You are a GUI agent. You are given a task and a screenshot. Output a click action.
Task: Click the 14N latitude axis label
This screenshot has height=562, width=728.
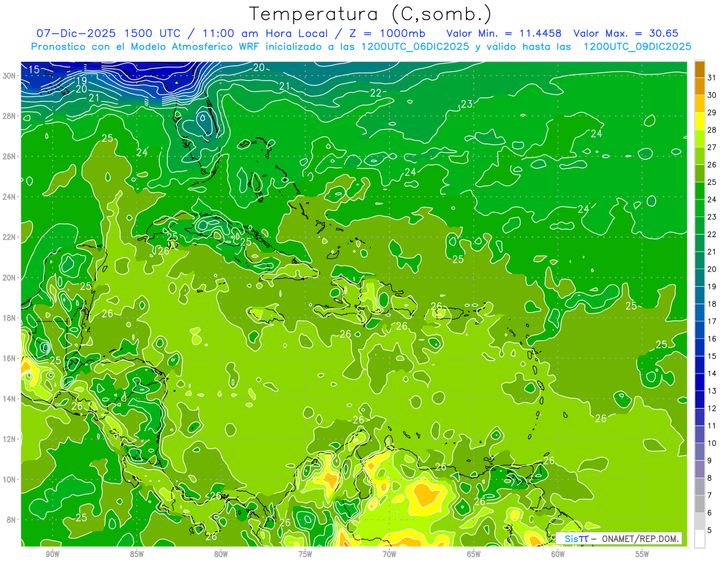pyautogui.click(x=9, y=398)
